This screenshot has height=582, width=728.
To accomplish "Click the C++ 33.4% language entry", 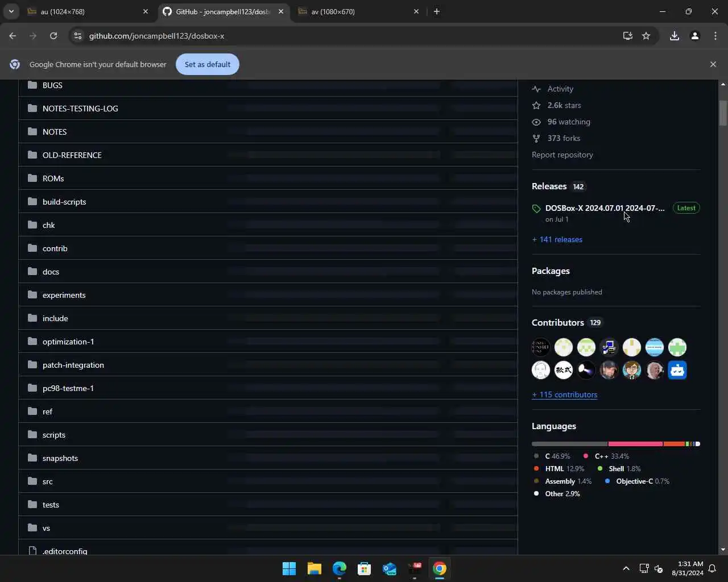I will [x=606, y=456].
